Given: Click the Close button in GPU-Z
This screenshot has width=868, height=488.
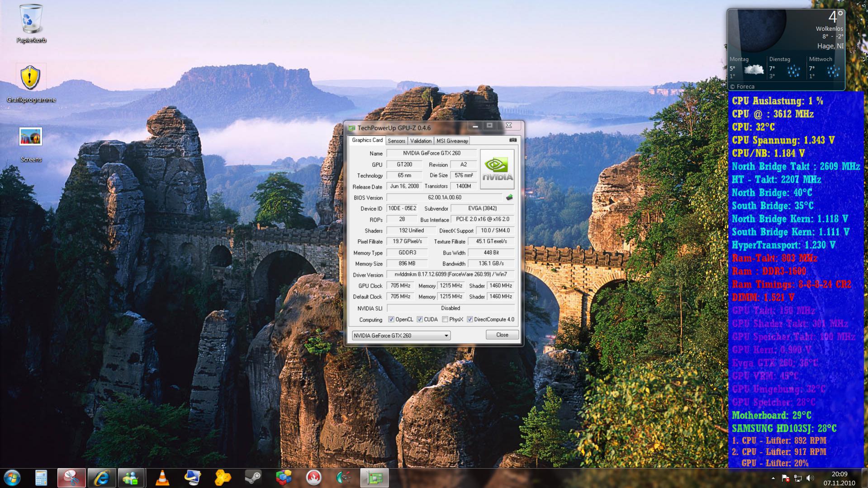Looking at the screenshot, I should (502, 335).
